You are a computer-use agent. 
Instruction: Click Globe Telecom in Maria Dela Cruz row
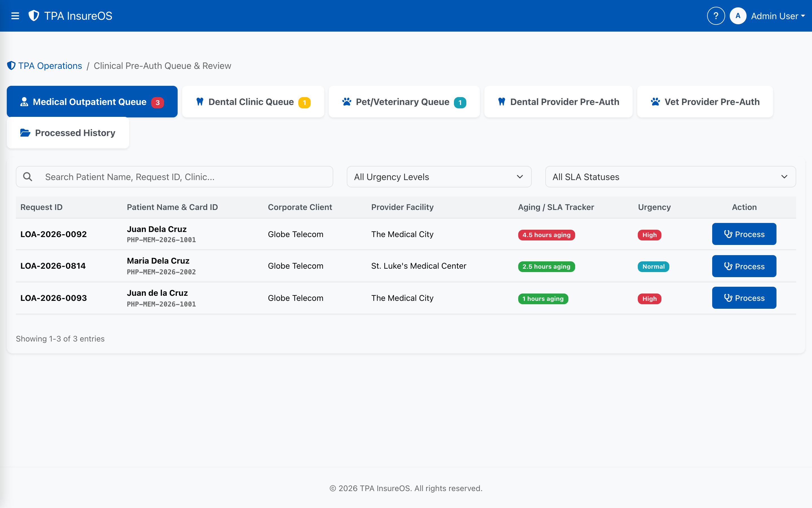295,266
